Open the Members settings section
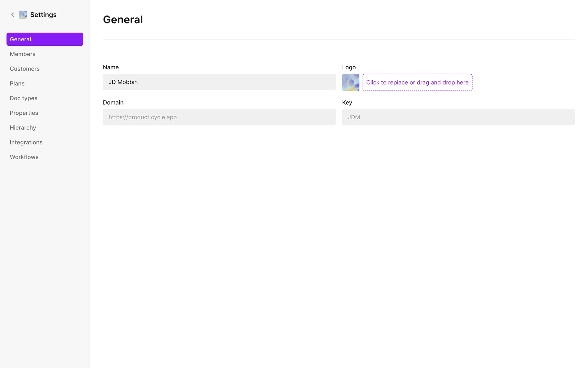 [x=23, y=54]
